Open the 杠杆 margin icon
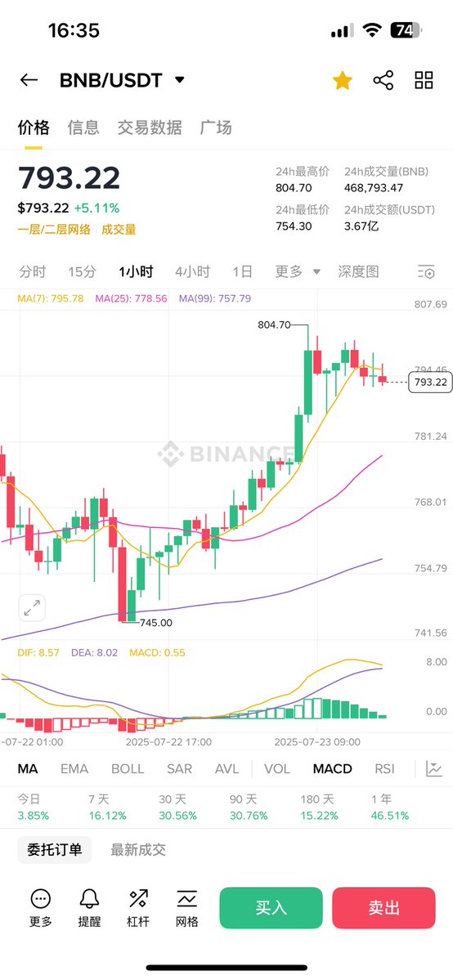453x980 pixels. [x=138, y=899]
